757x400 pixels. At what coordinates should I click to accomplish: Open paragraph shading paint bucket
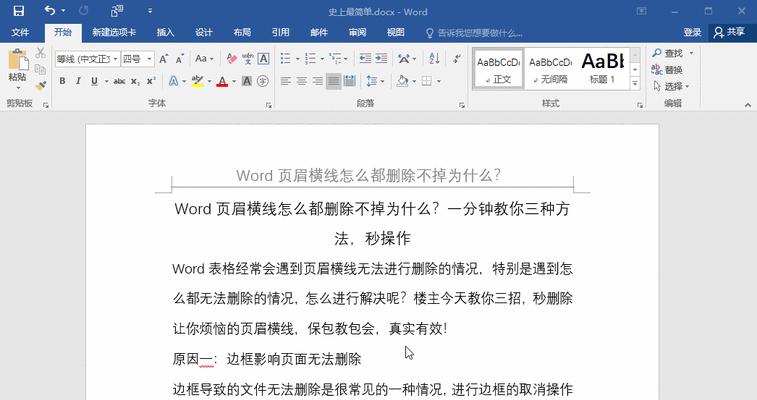(402, 81)
